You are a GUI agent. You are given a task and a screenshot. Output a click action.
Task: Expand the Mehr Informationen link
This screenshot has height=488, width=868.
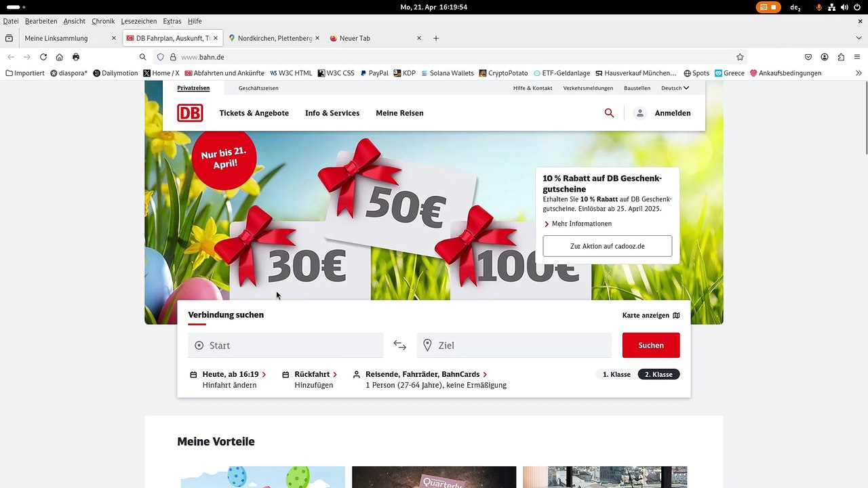pos(578,224)
